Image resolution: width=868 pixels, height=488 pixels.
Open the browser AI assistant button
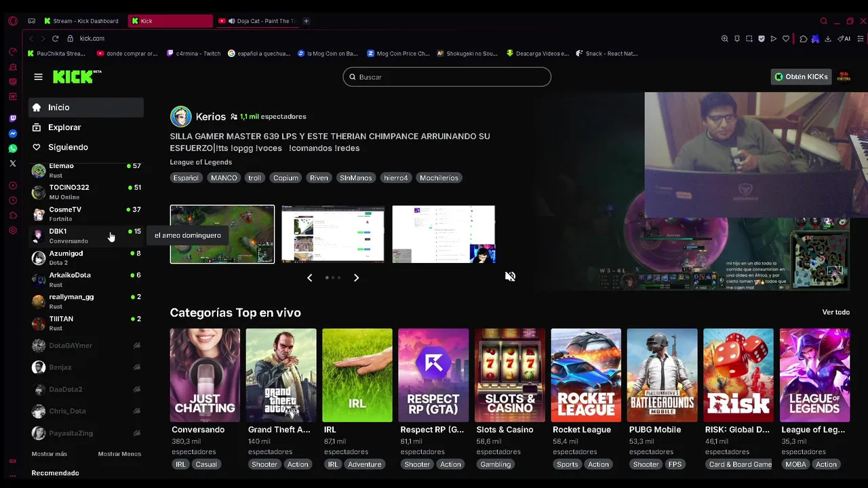pyautogui.click(x=845, y=39)
